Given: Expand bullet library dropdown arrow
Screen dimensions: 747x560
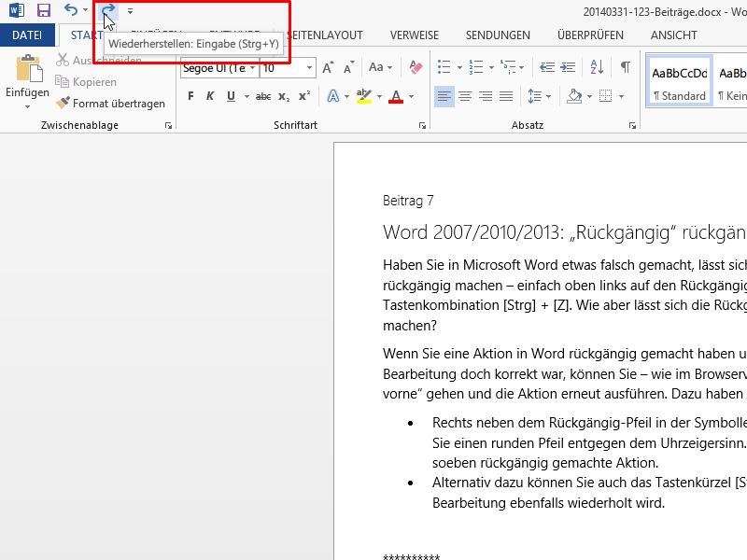Looking at the screenshot, I should [459, 67].
